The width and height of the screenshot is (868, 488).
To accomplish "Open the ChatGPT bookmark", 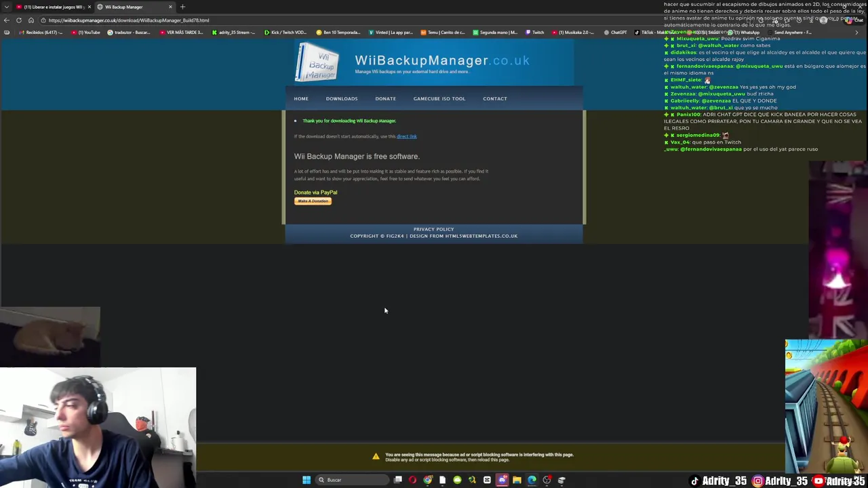I will [616, 33].
